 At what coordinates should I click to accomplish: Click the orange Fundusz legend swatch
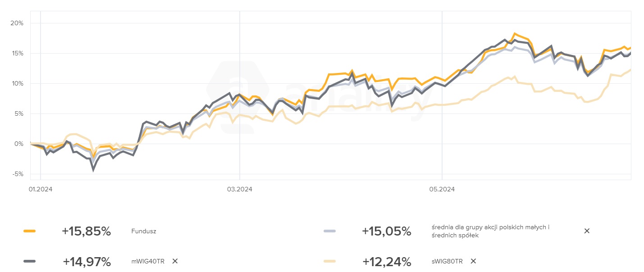[29, 231]
